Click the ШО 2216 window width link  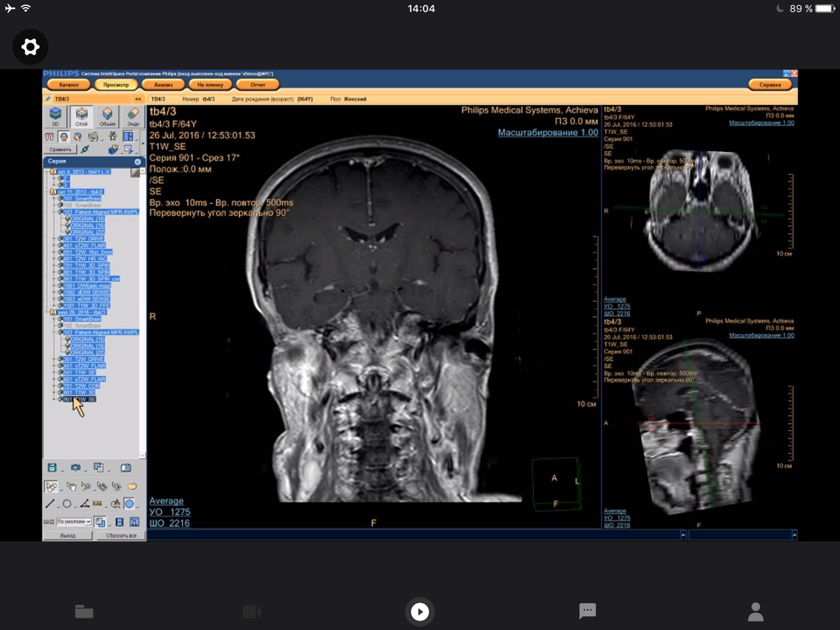(x=169, y=523)
